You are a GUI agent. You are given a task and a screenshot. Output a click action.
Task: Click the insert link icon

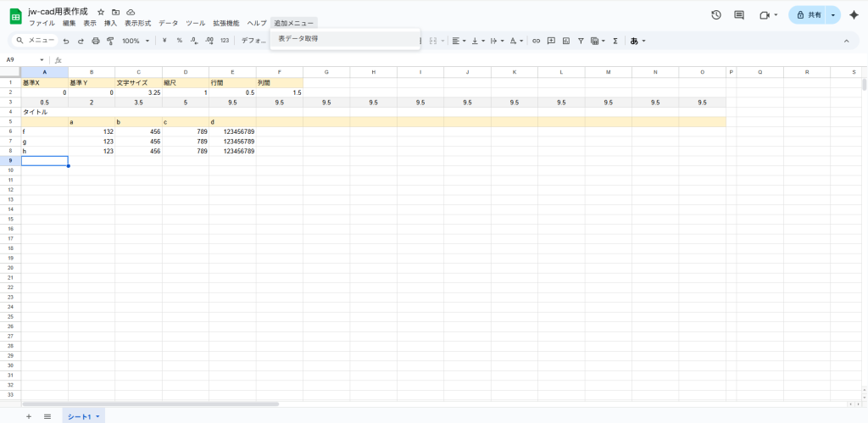coord(536,41)
